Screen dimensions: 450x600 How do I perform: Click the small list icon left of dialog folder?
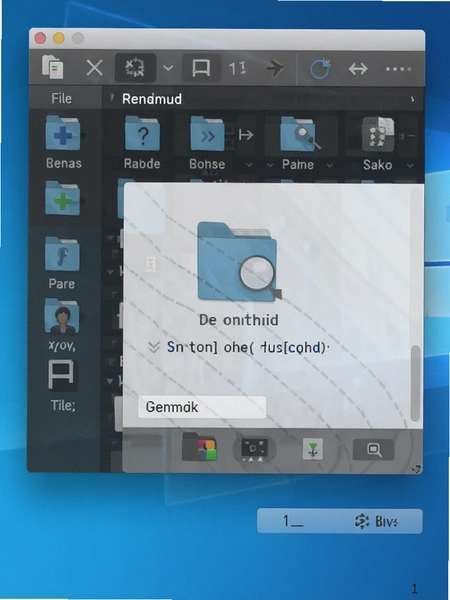(152, 265)
